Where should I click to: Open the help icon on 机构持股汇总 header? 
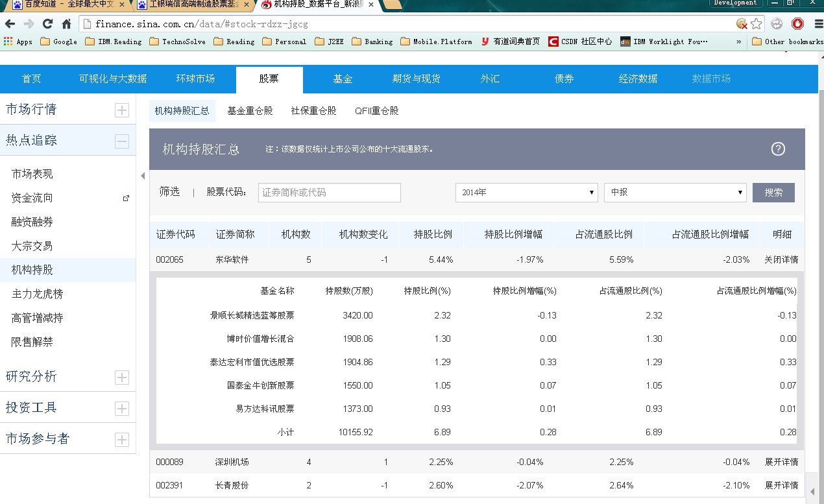(778, 149)
